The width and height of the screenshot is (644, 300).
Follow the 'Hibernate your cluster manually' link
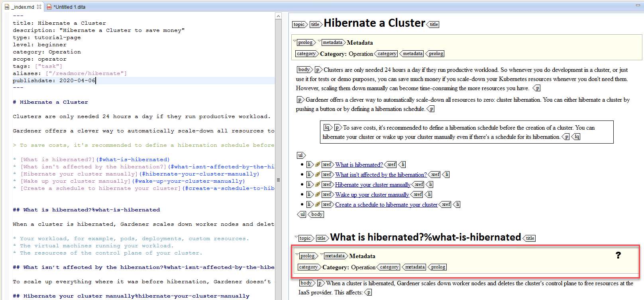coord(373,185)
